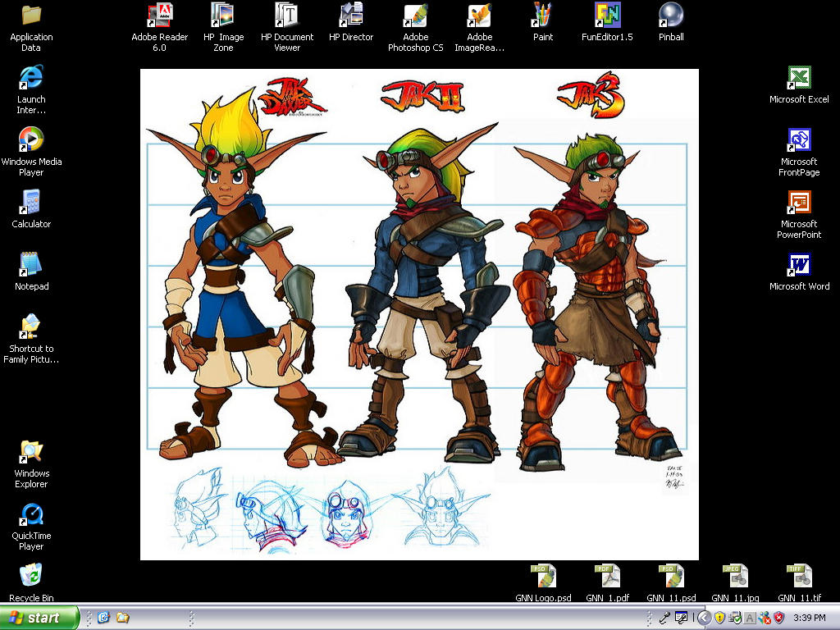Select the Microsoft PowerPoint shortcut
The height and width of the screenshot is (630, 840).
[799, 214]
